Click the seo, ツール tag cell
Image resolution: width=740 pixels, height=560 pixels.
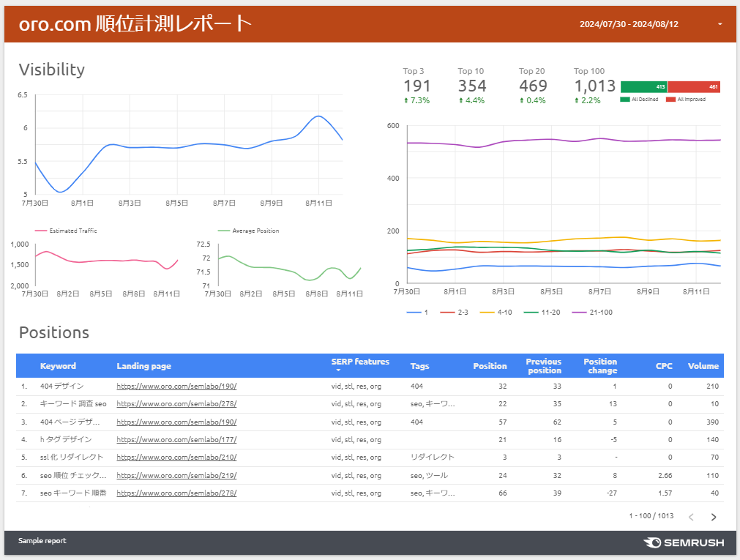coord(429,476)
